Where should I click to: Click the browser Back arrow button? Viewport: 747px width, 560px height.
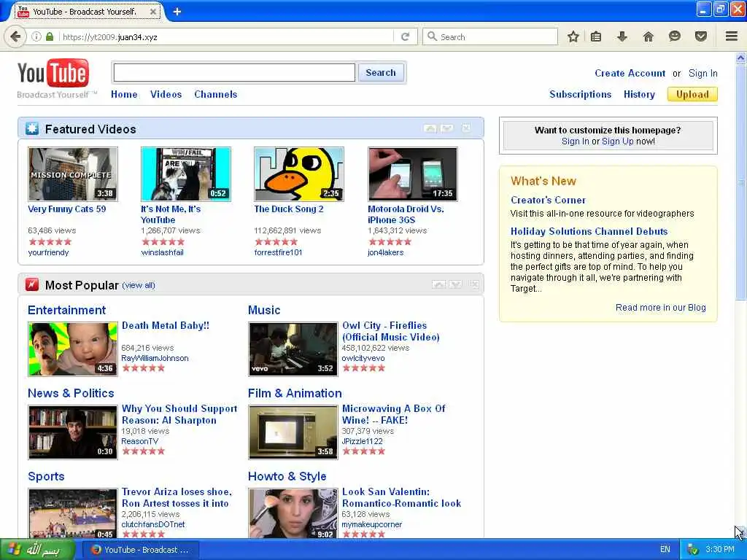click(x=15, y=36)
